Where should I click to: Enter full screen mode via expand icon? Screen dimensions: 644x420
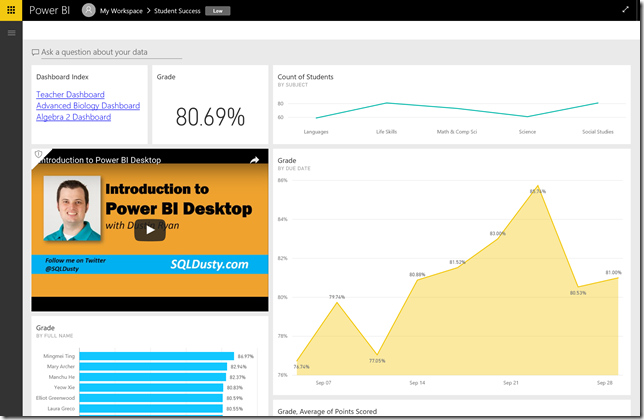(x=626, y=9)
